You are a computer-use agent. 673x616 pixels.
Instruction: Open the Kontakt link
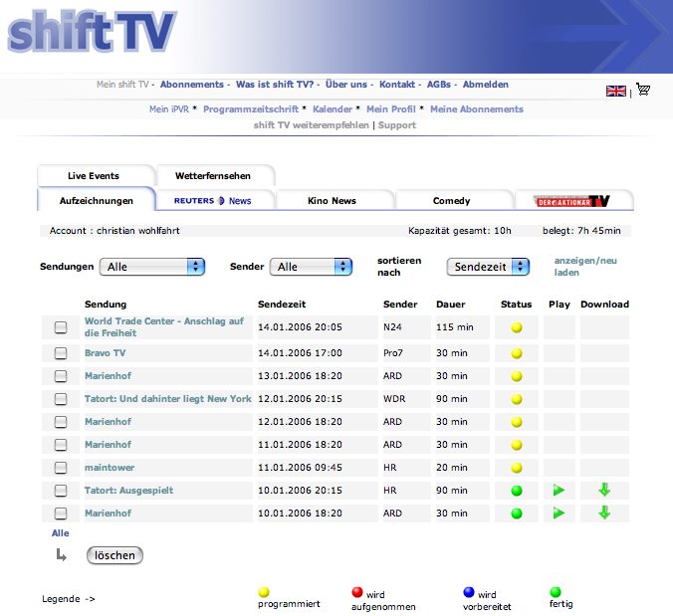397,85
